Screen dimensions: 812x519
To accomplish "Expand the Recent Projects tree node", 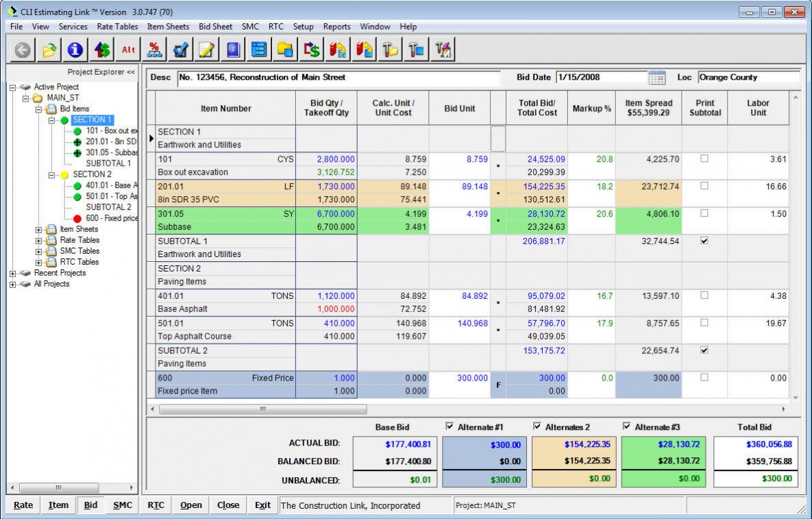I will [13, 274].
